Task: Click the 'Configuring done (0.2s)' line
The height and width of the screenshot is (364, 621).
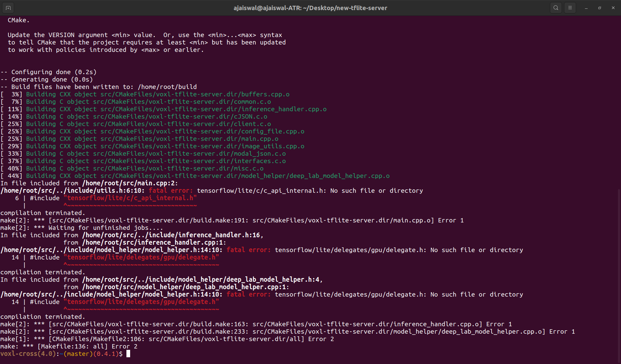Action: point(49,72)
